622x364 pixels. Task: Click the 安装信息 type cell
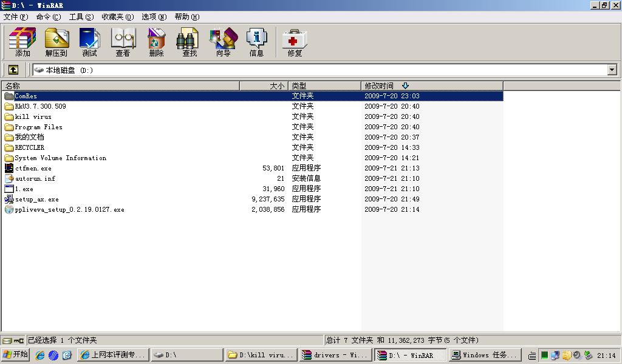306,178
